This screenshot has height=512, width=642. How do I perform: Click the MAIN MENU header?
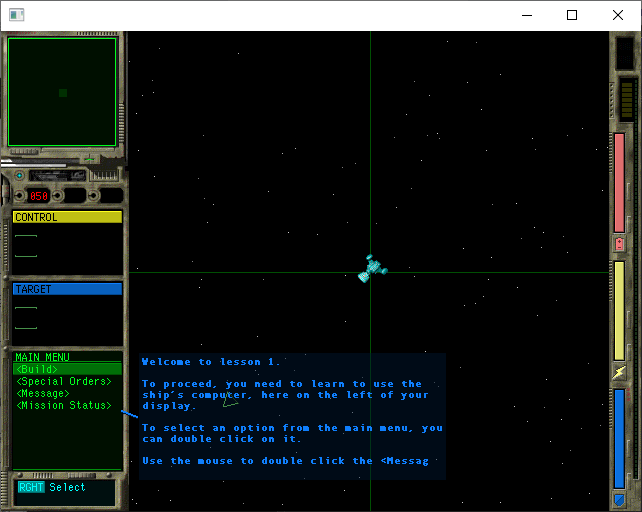coord(42,357)
